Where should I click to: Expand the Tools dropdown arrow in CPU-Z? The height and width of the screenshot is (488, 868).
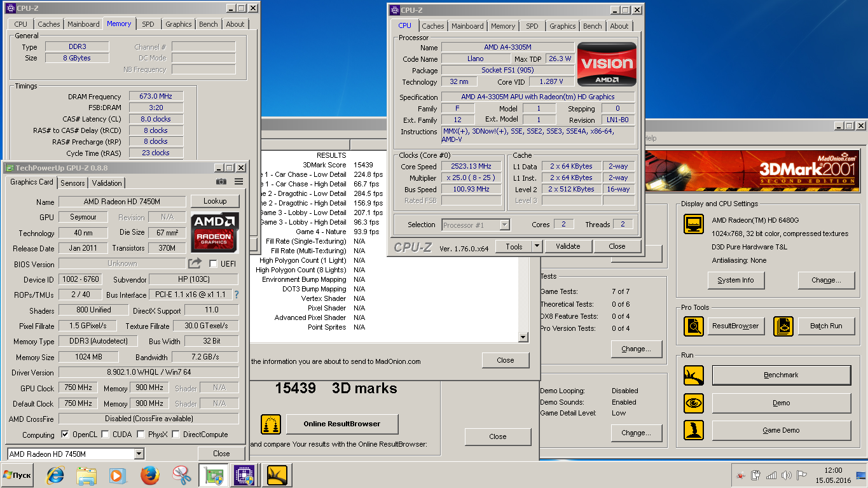(x=536, y=246)
